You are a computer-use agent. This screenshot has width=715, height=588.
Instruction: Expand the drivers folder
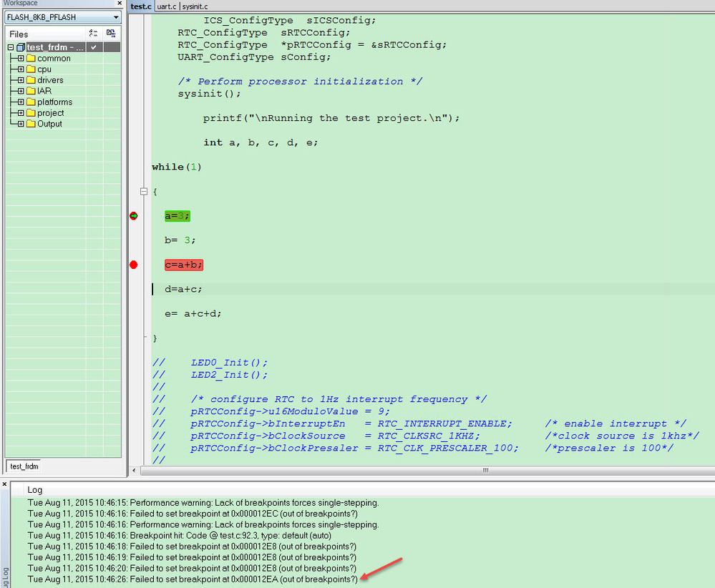click(21, 80)
